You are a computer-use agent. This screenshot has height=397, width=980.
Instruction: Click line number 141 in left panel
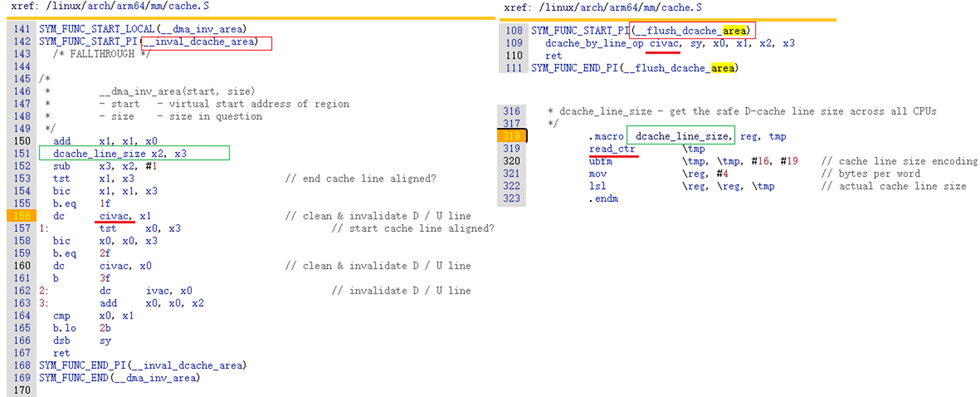tap(22, 29)
